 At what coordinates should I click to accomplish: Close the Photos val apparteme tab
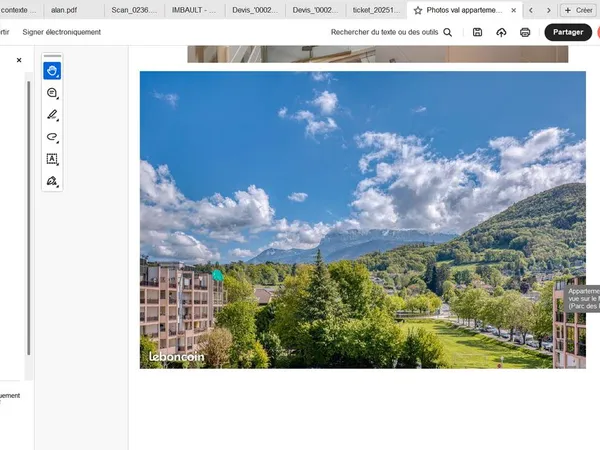pos(514,11)
